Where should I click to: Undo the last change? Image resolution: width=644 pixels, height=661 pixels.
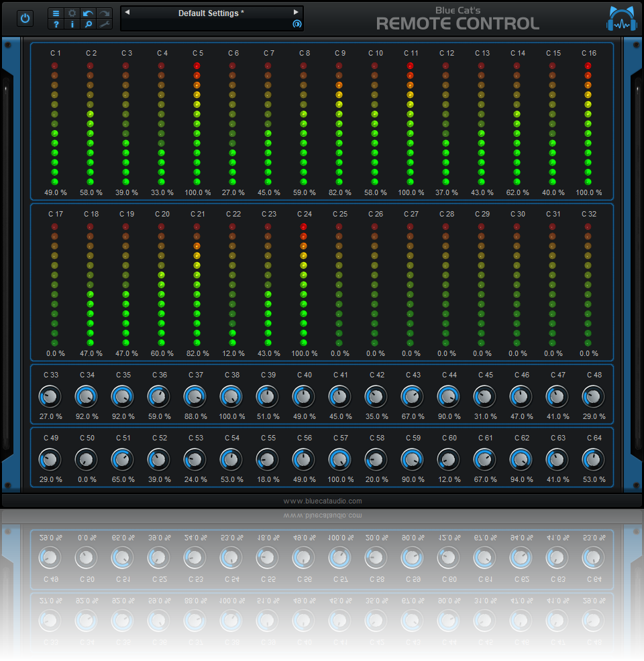point(88,13)
